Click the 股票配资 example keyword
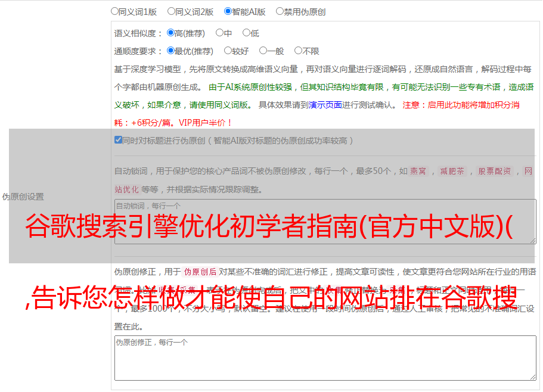Viewport: 543px width, 392px height. tap(494, 171)
